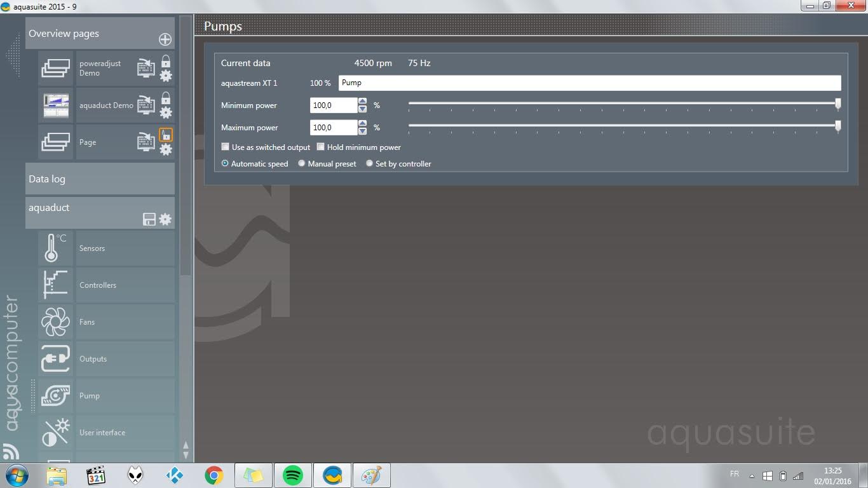Viewport: 868px width, 488px height.
Task: Increase Maximum power with up arrow
Action: click(x=362, y=123)
